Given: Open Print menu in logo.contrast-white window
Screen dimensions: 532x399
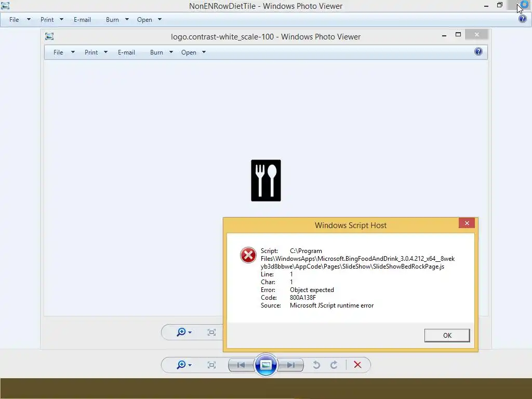Looking at the screenshot, I should pyautogui.click(x=91, y=52).
